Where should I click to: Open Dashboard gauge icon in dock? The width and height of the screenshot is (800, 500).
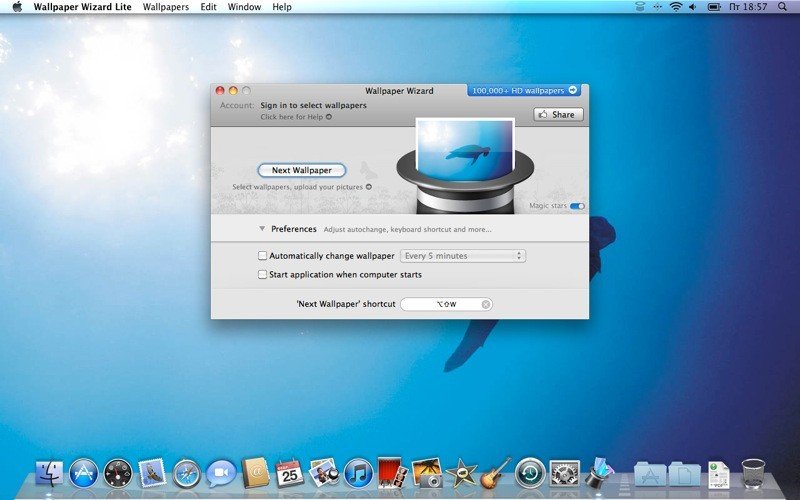pyautogui.click(x=118, y=473)
